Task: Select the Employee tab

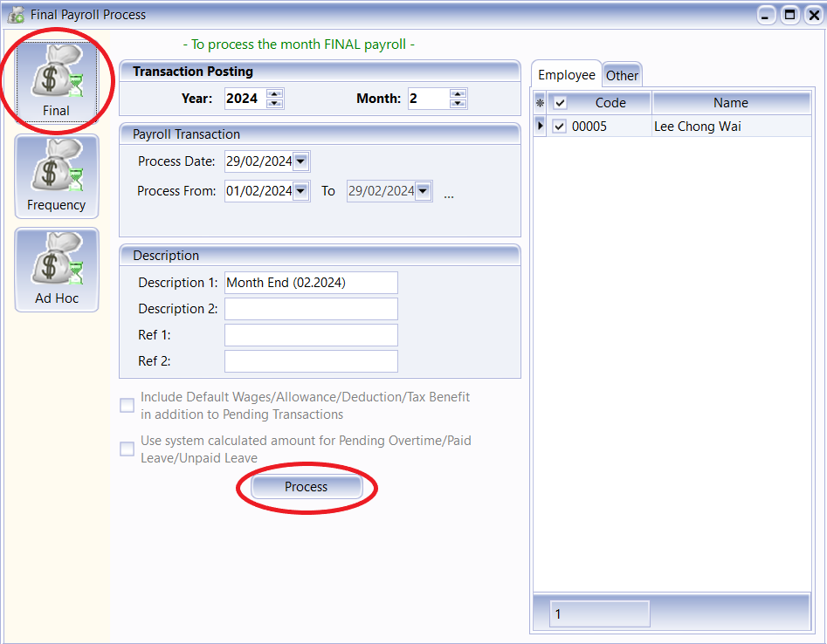Action: pos(566,74)
